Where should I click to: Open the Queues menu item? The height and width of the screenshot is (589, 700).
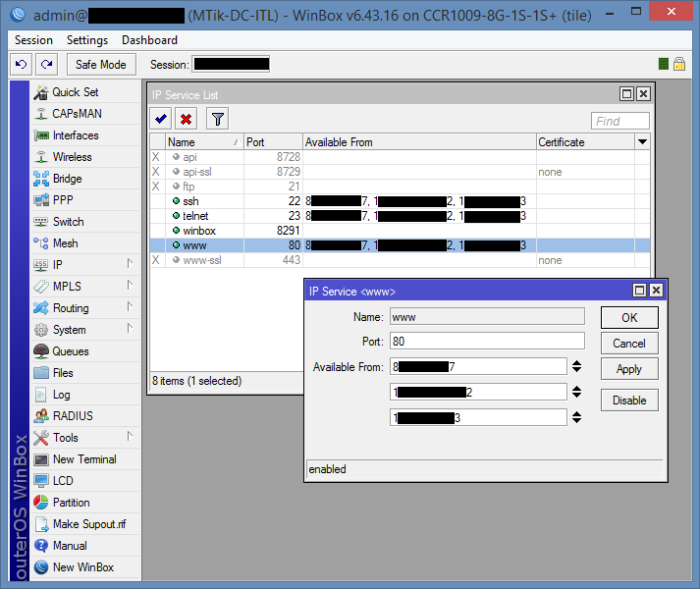pos(84,351)
